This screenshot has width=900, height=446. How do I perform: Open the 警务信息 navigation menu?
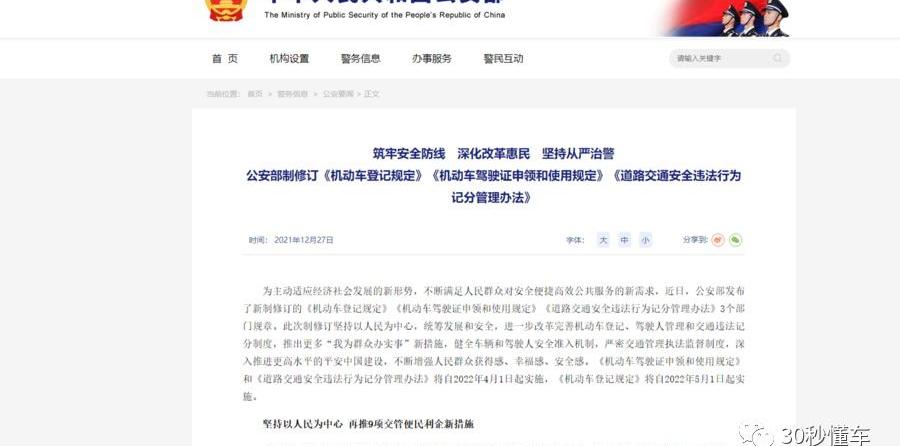click(360, 59)
